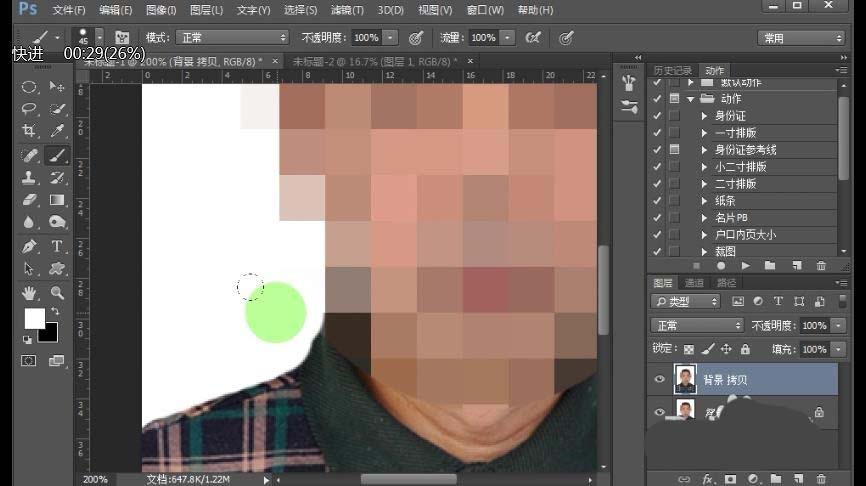Open brush mode 正常 dropdown
This screenshot has height=486, width=866.
click(x=233, y=38)
